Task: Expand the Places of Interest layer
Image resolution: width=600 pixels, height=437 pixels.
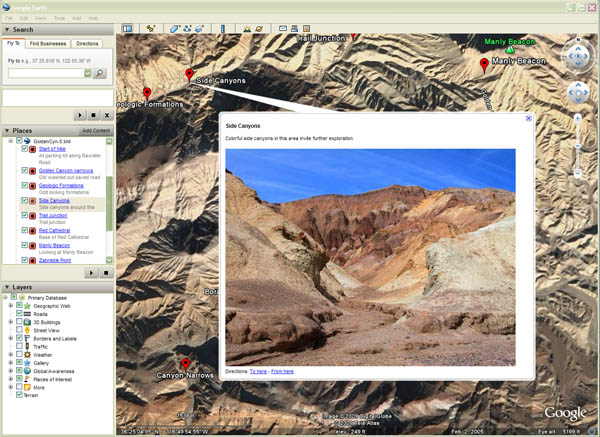Action: click(11, 379)
